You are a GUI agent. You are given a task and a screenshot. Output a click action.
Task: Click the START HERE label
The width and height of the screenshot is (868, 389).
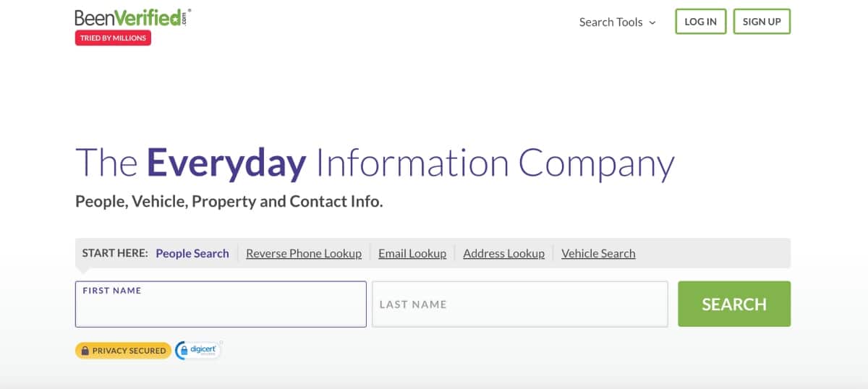115,253
